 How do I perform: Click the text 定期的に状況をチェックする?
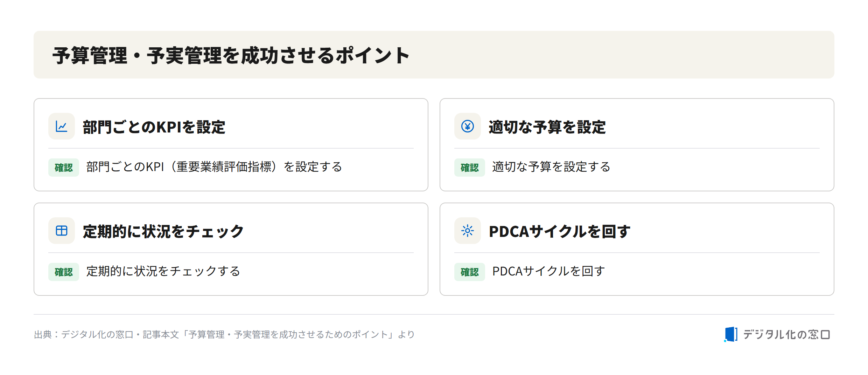point(163,271)
